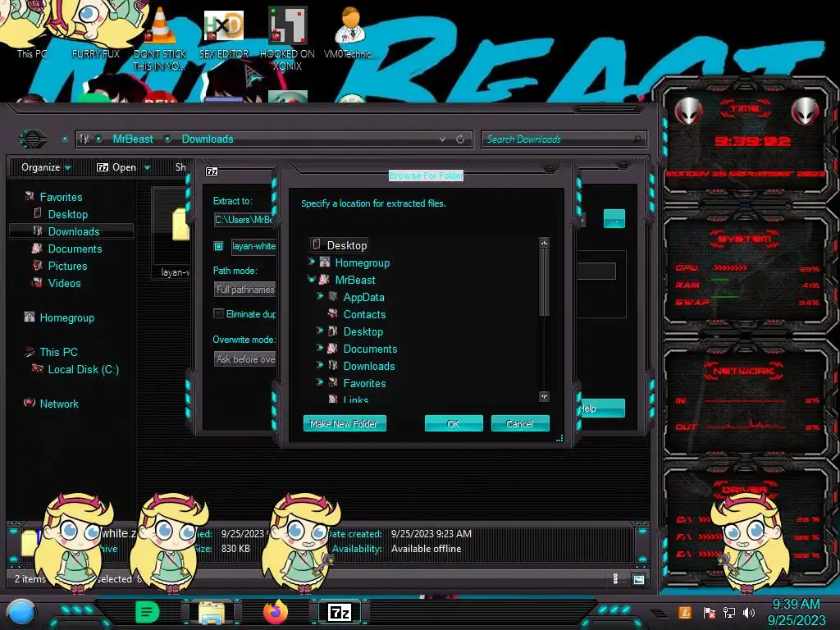Open the address bar history dropdown arrow
The width and height of the screenshot is (840, 630).
442,139
